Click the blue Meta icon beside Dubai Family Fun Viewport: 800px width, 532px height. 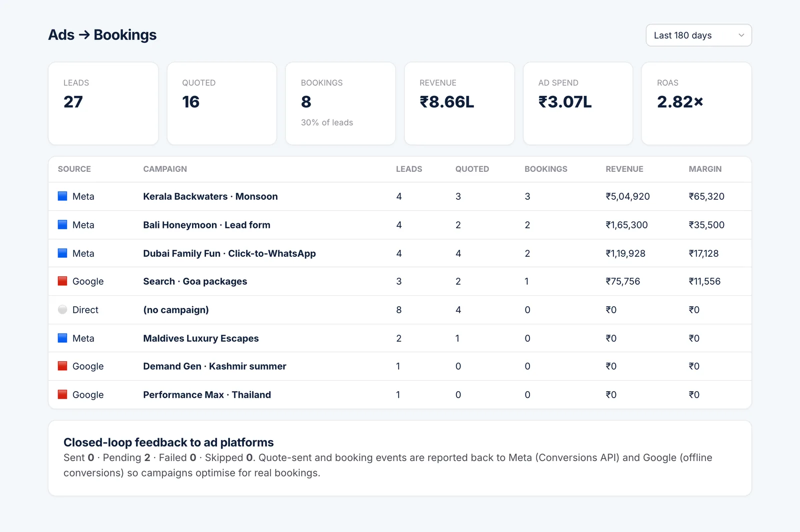pos(62,253)
